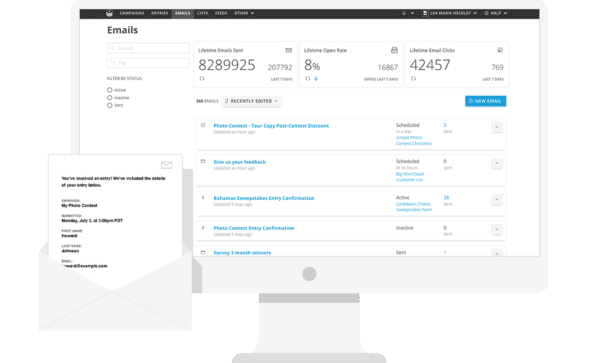
Task: Select the Sent status filter
Action: (109, 105)
